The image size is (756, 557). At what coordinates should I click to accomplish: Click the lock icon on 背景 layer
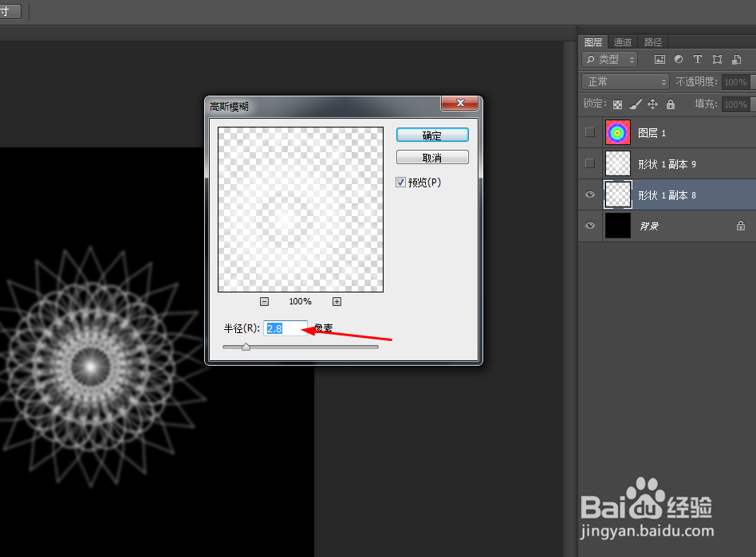(741, 226)
